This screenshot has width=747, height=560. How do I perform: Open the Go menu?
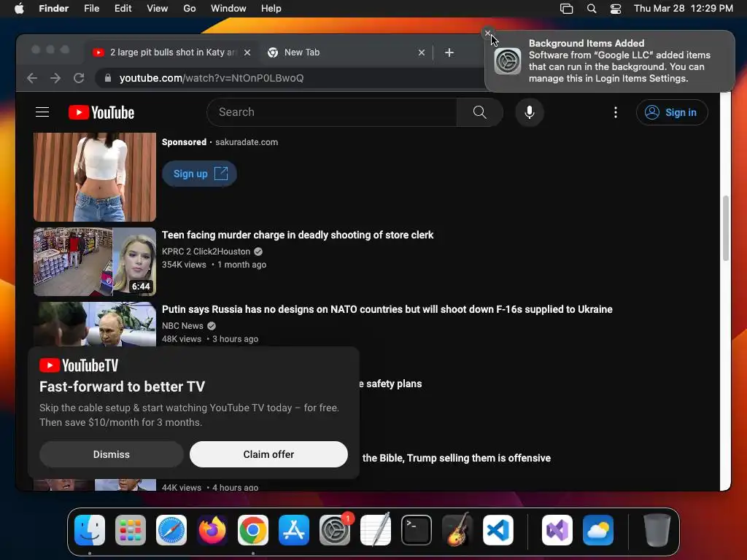tap(190, 9)
